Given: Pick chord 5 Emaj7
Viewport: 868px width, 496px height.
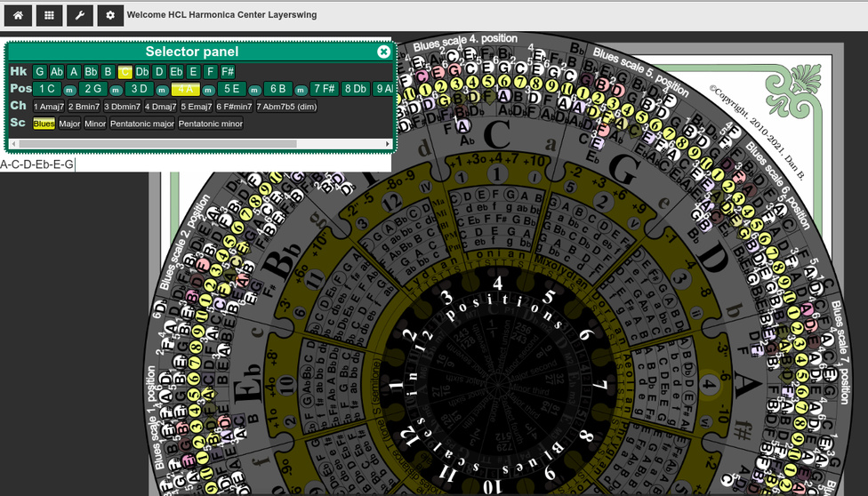Looking at the screenshot, I should 197,107.
